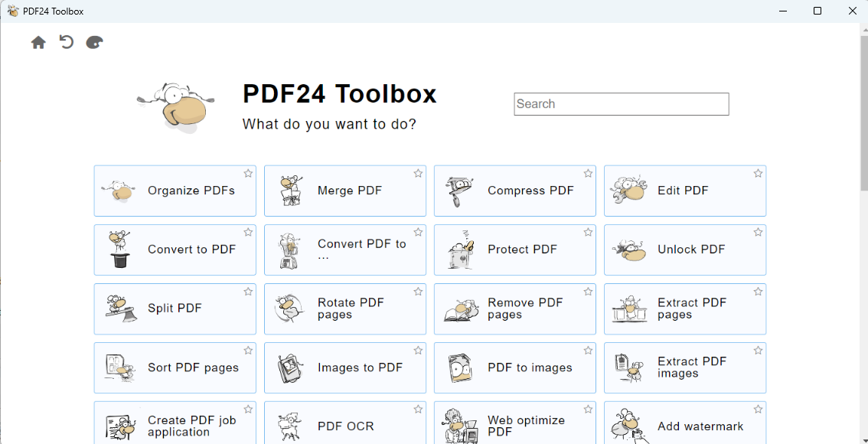Click the Edit PDF wrench sheep icon
The width and height of the screenshot is (868, 444).
628,190
